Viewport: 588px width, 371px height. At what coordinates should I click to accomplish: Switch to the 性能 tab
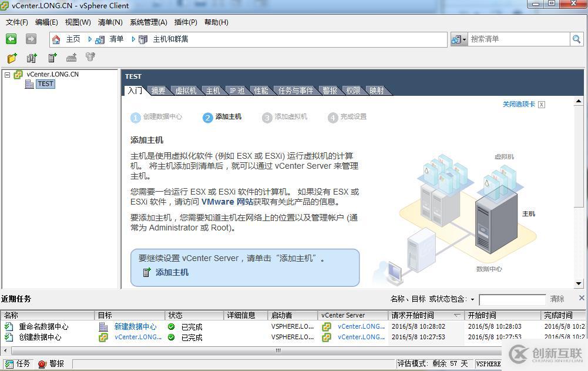[261, 91]
